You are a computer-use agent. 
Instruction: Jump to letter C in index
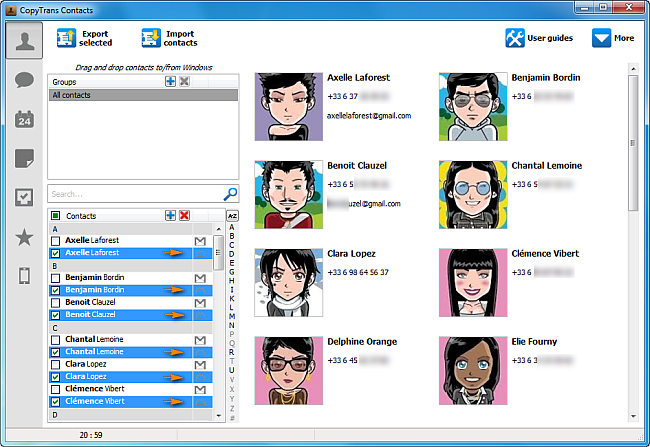[x=232, y=245]
